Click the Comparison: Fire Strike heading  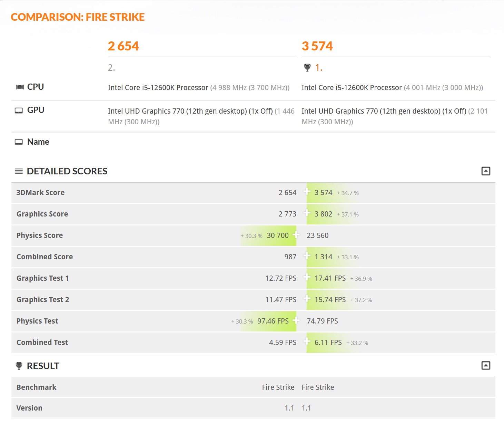tap(78, 17)
